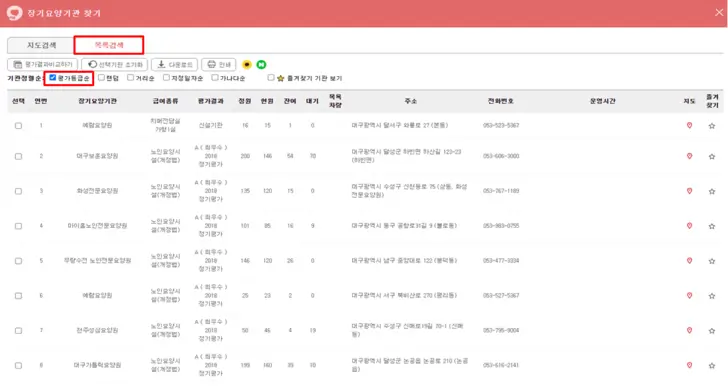Screen dimensions: 728x386
Task: Click the 인쇄 print button
Action: [219, 65]
